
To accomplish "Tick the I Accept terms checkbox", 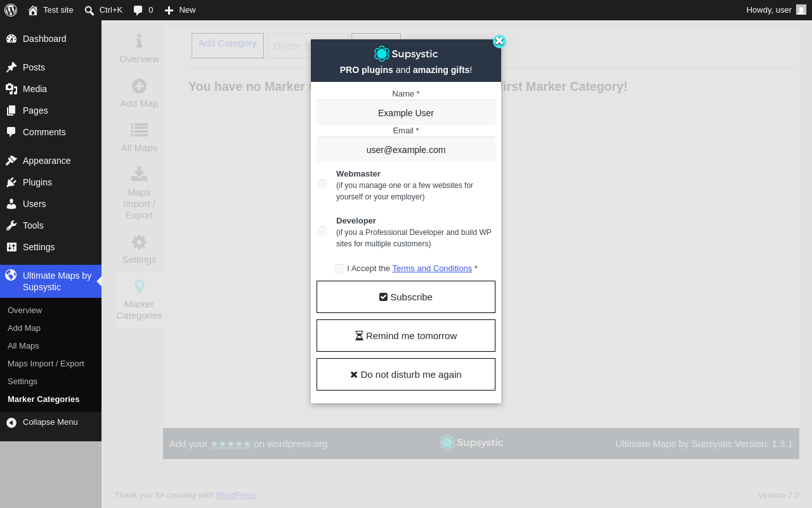I will pos(339,269).
